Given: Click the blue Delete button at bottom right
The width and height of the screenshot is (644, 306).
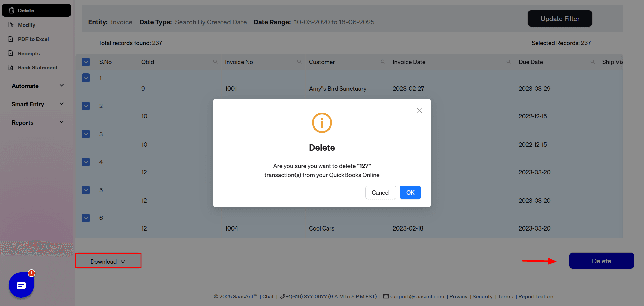Looking at the screenshot, I should [601, 261].
